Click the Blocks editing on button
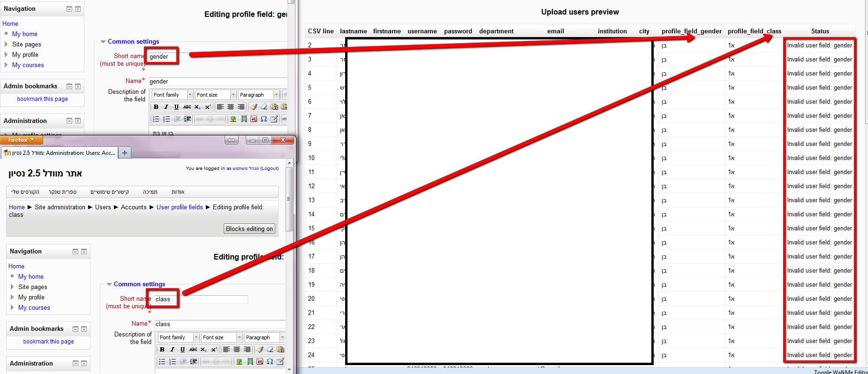The width and height of the screenshot is (868, 374). [249, 229]
